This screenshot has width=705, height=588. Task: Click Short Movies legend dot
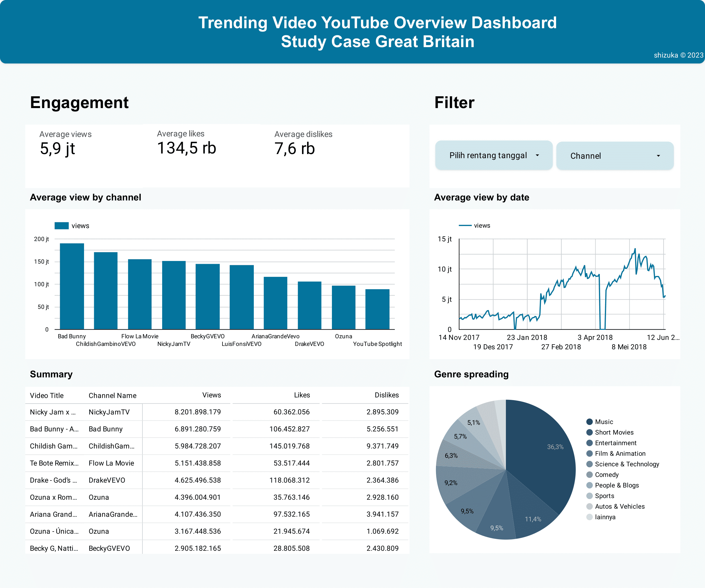point(589,433)
